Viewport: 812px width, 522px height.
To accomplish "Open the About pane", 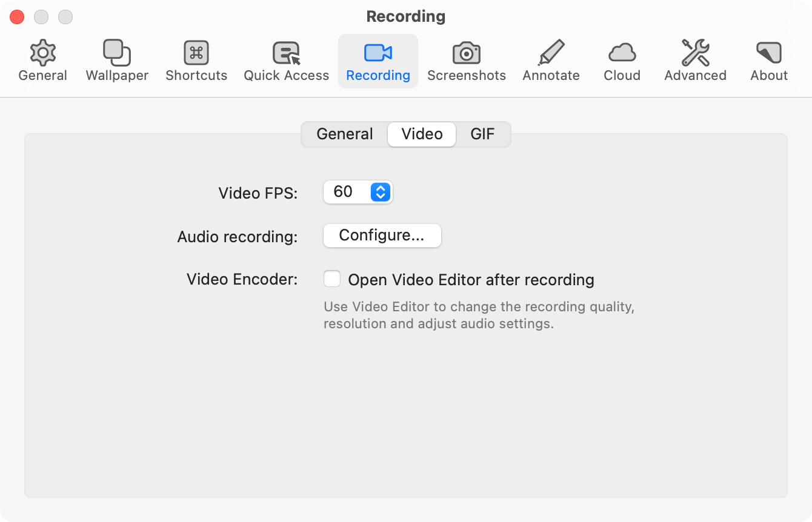I will [x=768, y=61].
